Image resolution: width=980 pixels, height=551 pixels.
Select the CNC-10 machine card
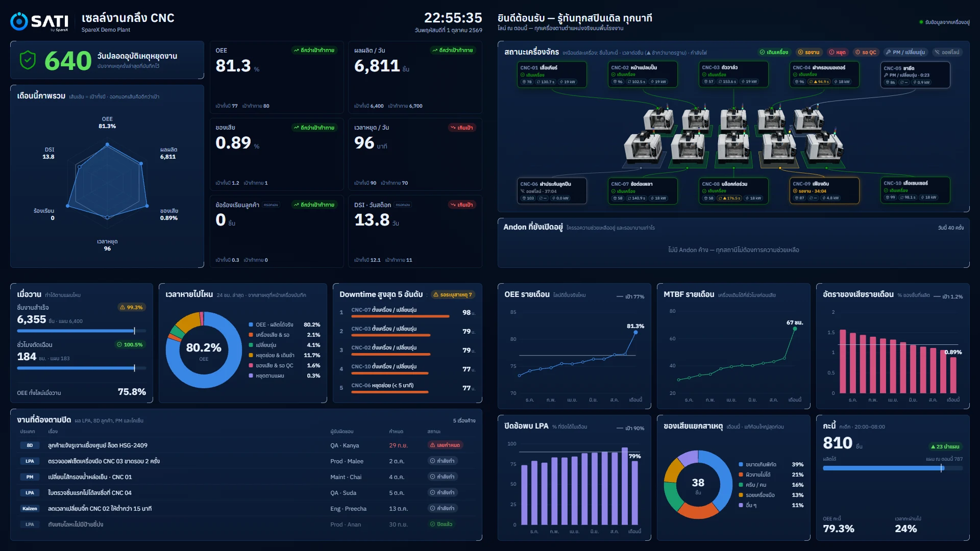(x=915, y=190)
